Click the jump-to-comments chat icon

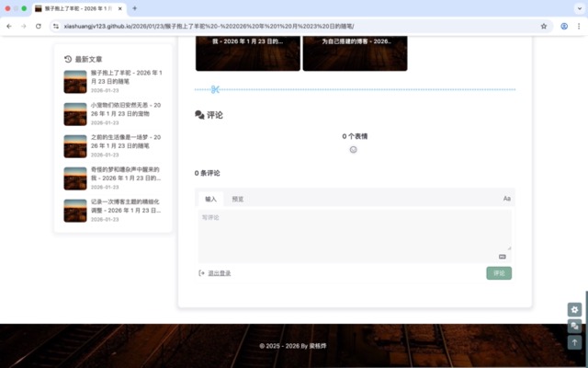coord(575,327)
